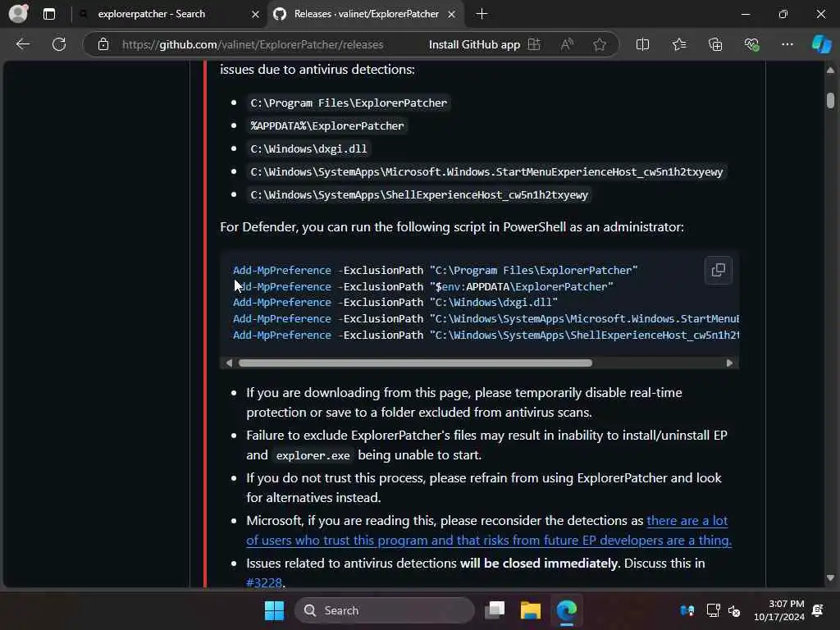Click 'will be closed immediately' bold text
The width and height of the screenshot is (840, 630).
539,563
